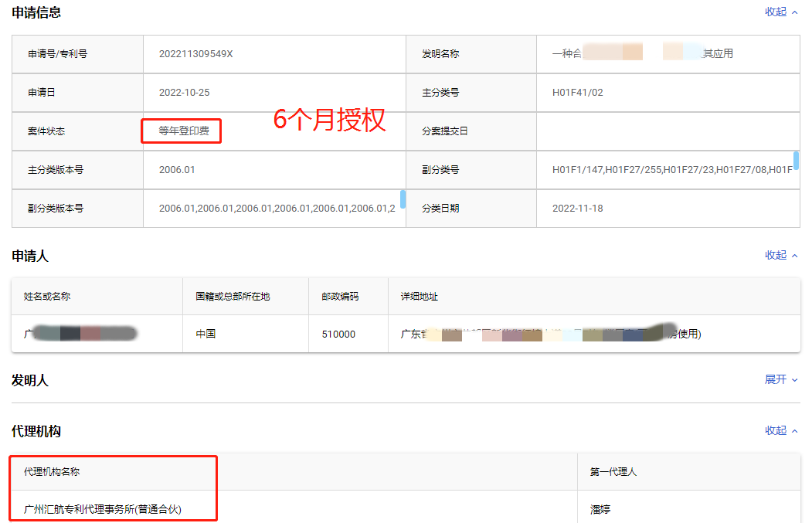Image resolution: width=812 pixels, height=523 pixels.
Task: Click the 发明人 section heading
Action: coord(30,381)
